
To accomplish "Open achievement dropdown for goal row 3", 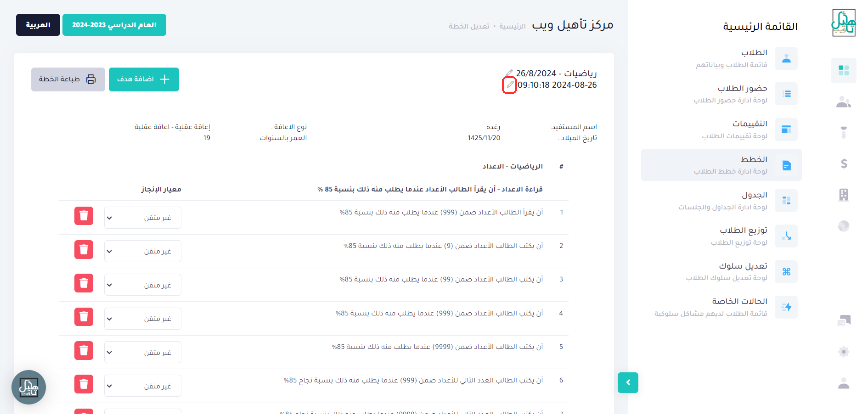I will (143, 285).
